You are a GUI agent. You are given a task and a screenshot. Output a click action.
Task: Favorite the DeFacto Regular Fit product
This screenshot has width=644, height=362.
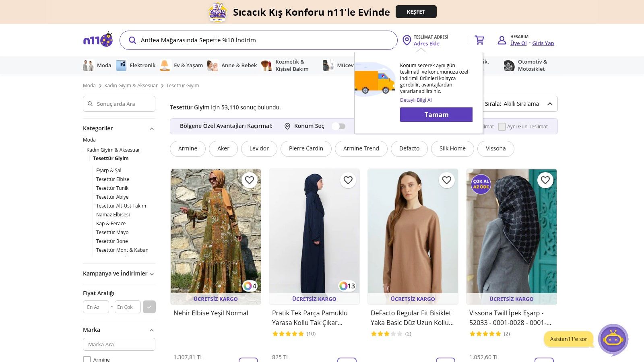coord(447,180)
